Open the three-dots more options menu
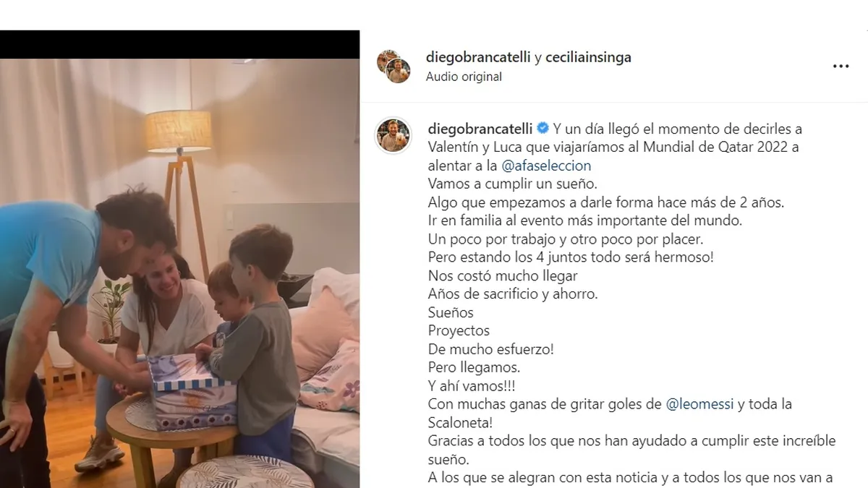This screenshot has height=488, width=868. 841,66
